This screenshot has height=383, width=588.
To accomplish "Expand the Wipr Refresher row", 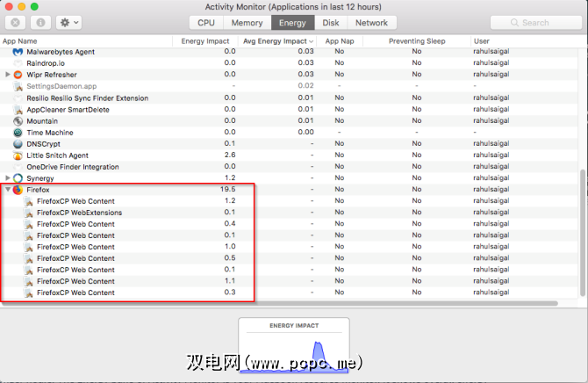I will [x=8, y=75].
